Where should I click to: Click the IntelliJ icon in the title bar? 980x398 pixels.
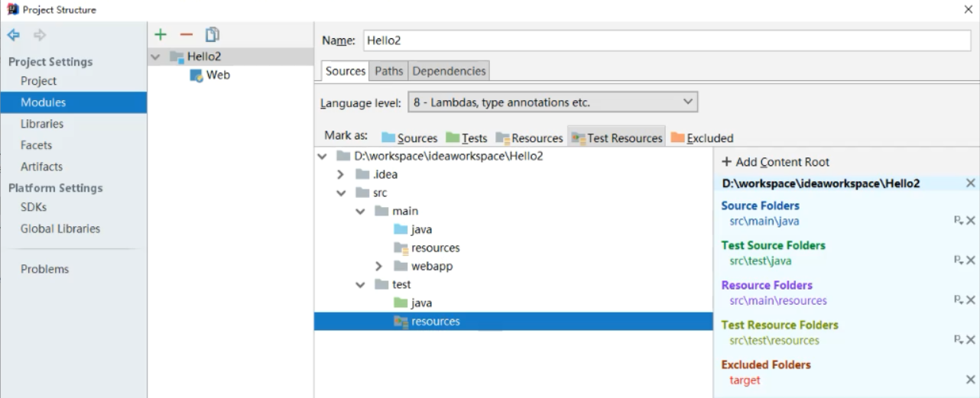[12, 9]
